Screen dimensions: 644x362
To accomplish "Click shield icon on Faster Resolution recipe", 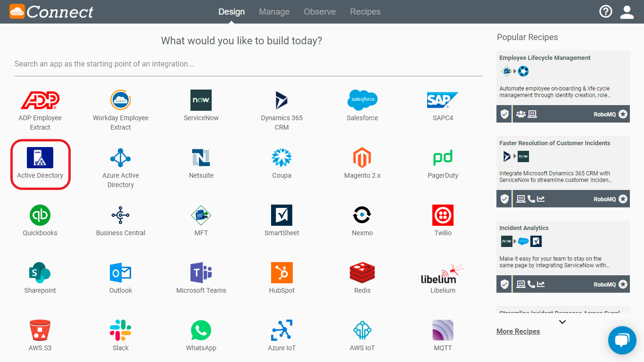I will pos(504,199).
